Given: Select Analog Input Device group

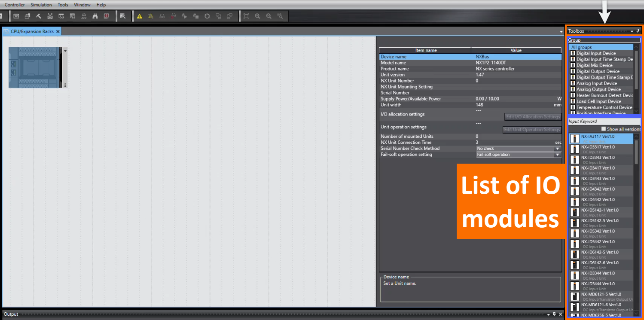Looking at the screenshot, I should [601, 83].
